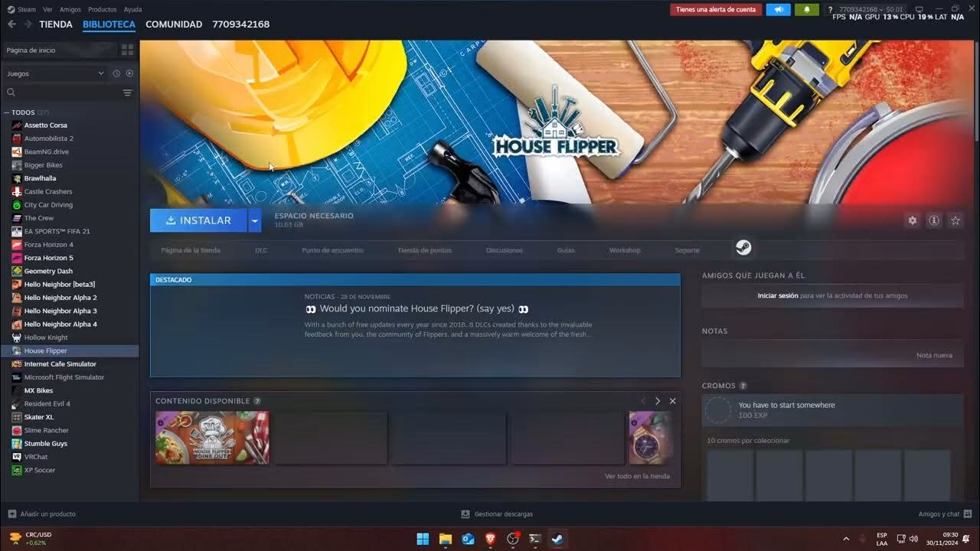This screenshot has height=551, width=980.
Task: Click Nota nueva button
Action: (x=934, y=356)
